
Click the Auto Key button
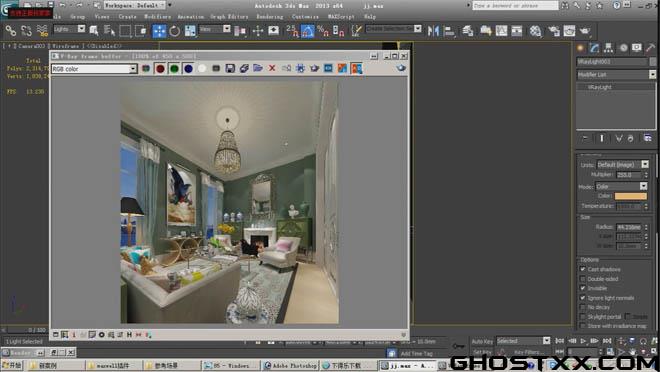[482, 341]
